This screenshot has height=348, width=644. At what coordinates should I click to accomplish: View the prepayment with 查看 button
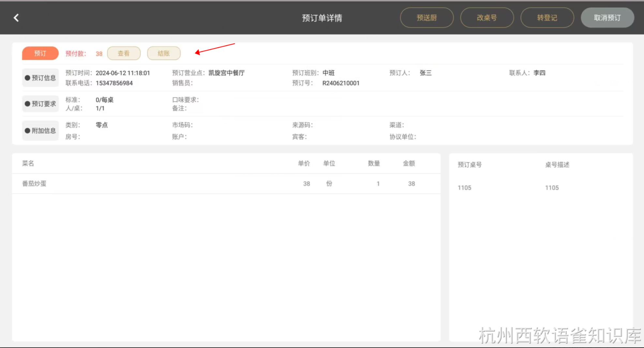pos(124,53)
